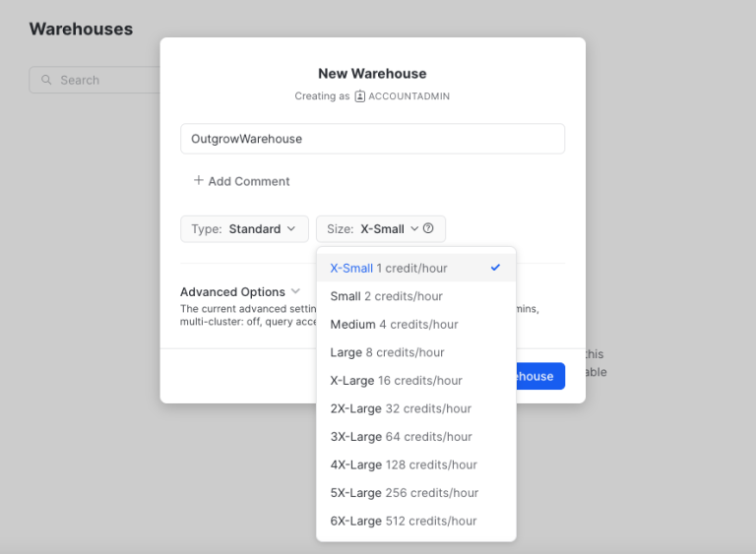
Task: Click the size help question mark icon
Action: 428,229
